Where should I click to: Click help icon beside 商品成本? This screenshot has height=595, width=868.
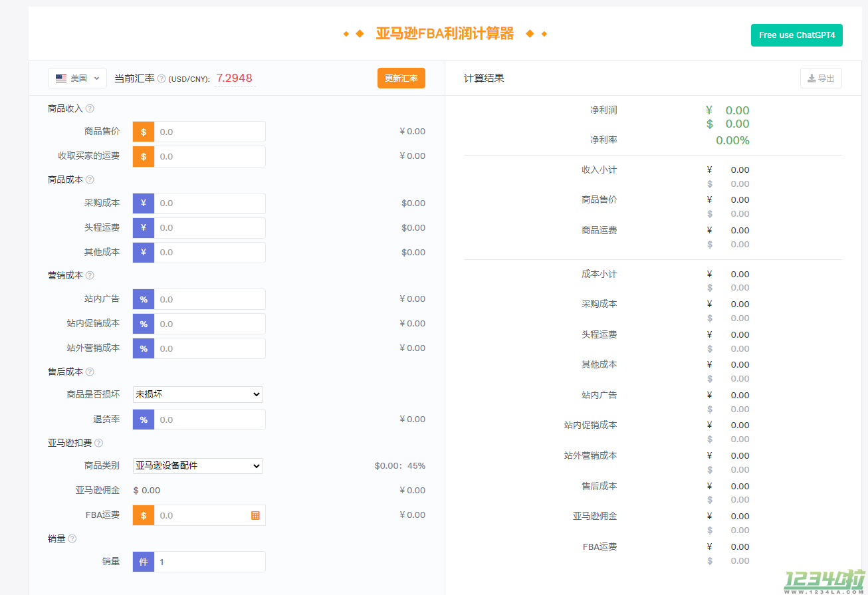click(90, 179)
